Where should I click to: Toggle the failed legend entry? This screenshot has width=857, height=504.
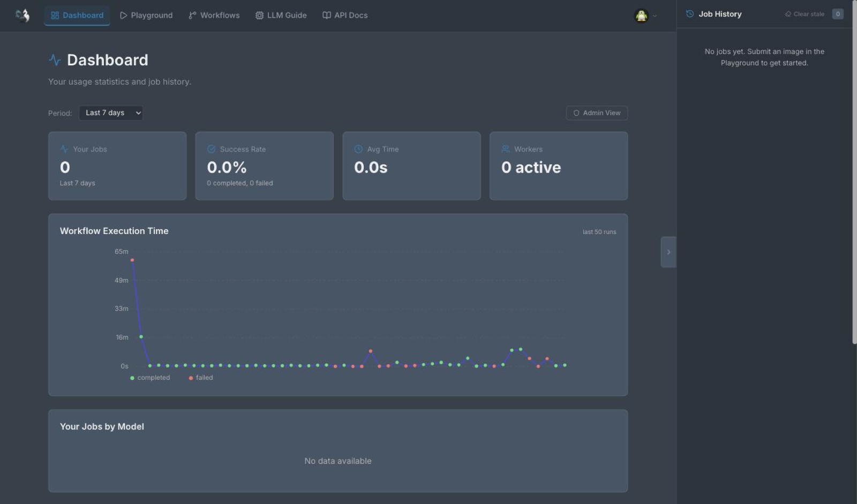(x=201, y=378)
